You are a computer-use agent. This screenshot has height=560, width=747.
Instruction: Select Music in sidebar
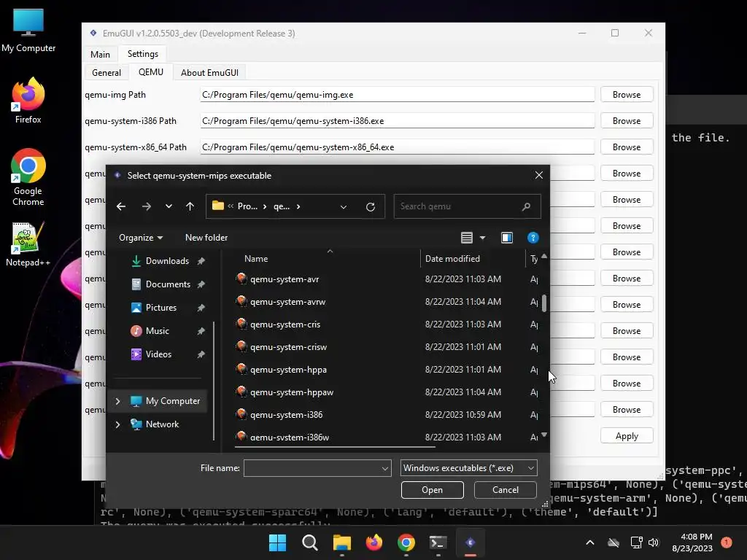click(158, 331)
